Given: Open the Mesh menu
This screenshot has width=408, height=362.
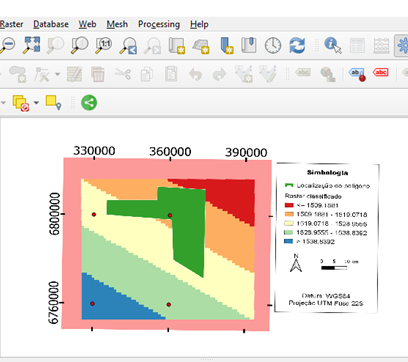Looking at the screenshot, I should point(117,24).
